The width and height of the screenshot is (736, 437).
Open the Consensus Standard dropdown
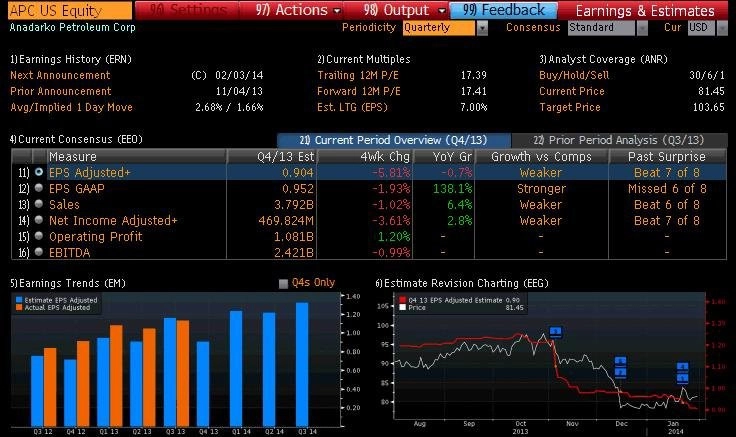(642, 28)
